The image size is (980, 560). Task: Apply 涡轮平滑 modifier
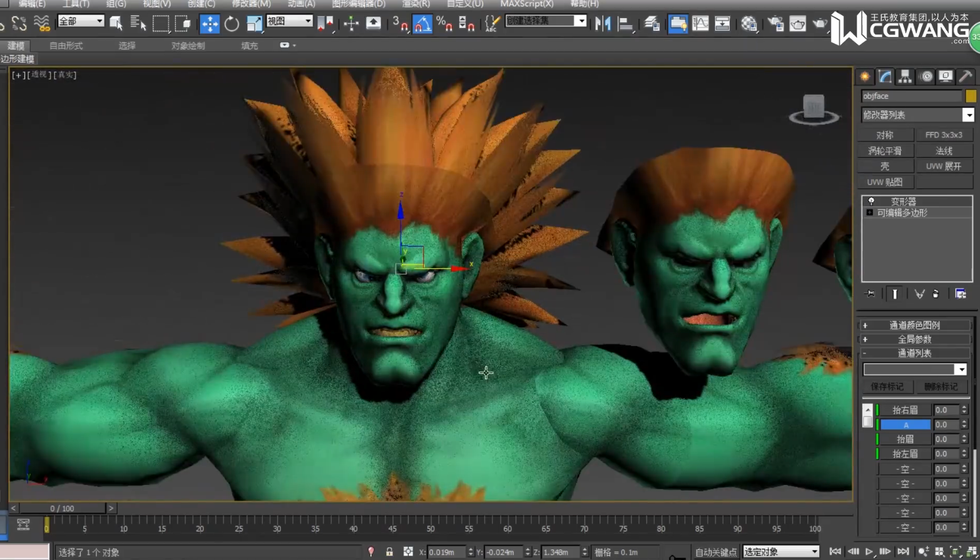[x=885, y=151]
